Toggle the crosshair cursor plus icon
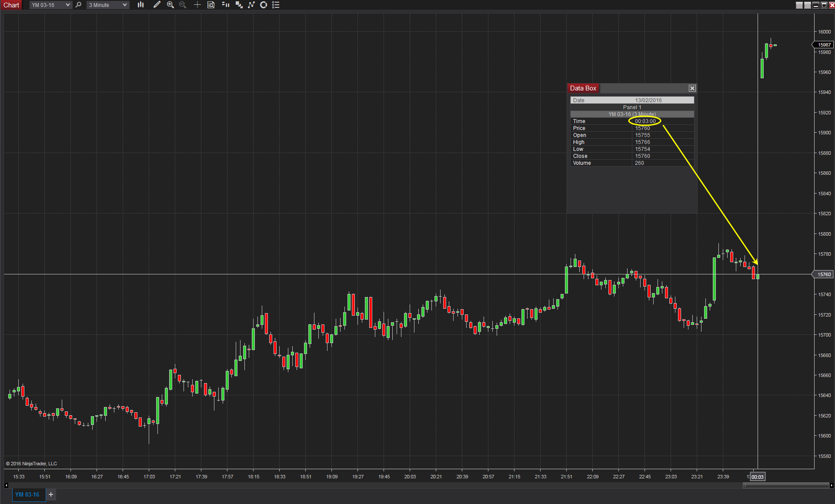835x504 pixels. pos(197,5)
